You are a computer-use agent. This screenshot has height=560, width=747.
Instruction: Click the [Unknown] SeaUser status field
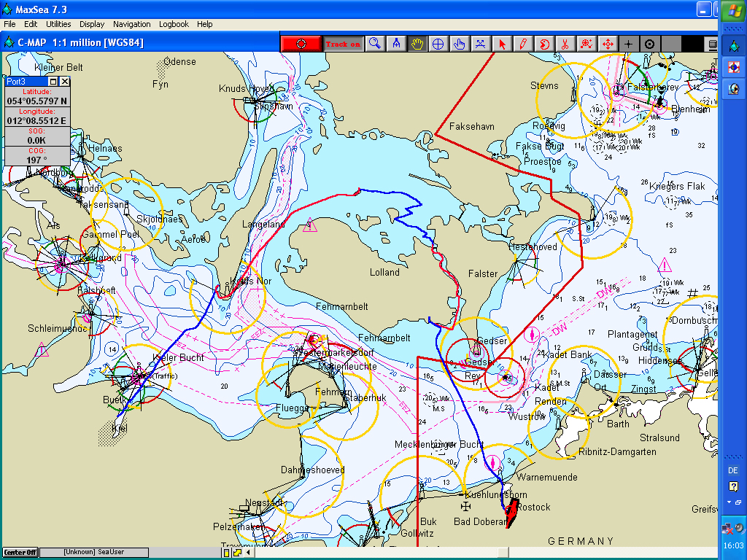(94, 553)
